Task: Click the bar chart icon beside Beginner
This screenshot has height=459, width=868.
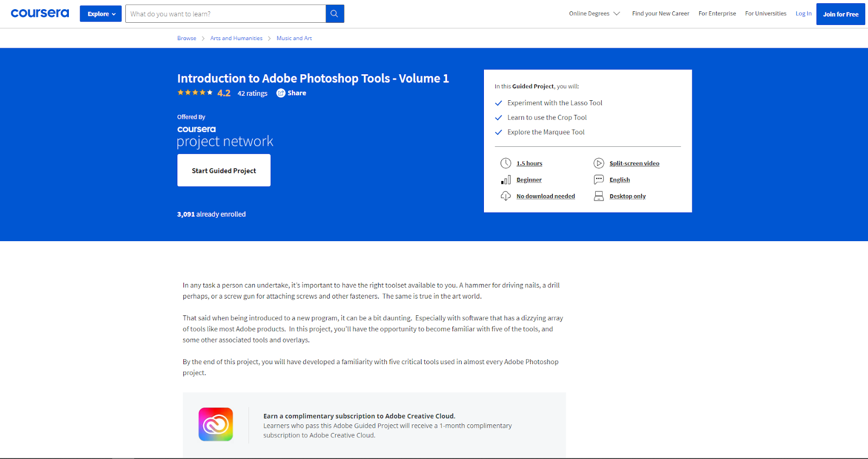Action: click(506, 180)
